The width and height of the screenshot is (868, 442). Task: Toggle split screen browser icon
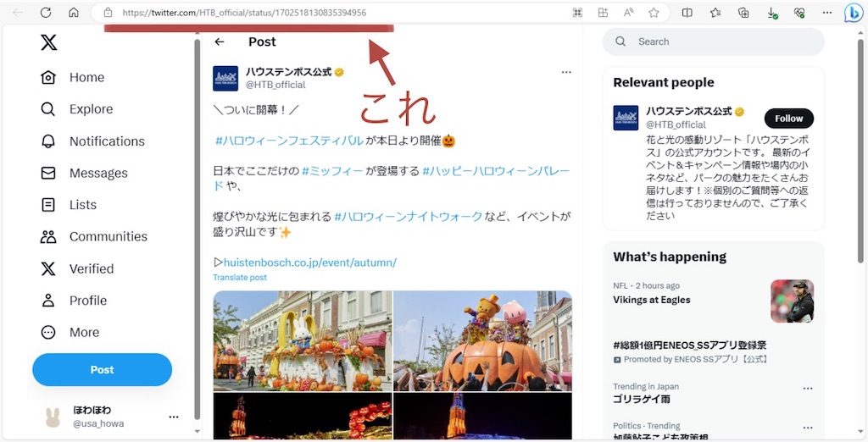pyautogui.click(x=687, y=13)
